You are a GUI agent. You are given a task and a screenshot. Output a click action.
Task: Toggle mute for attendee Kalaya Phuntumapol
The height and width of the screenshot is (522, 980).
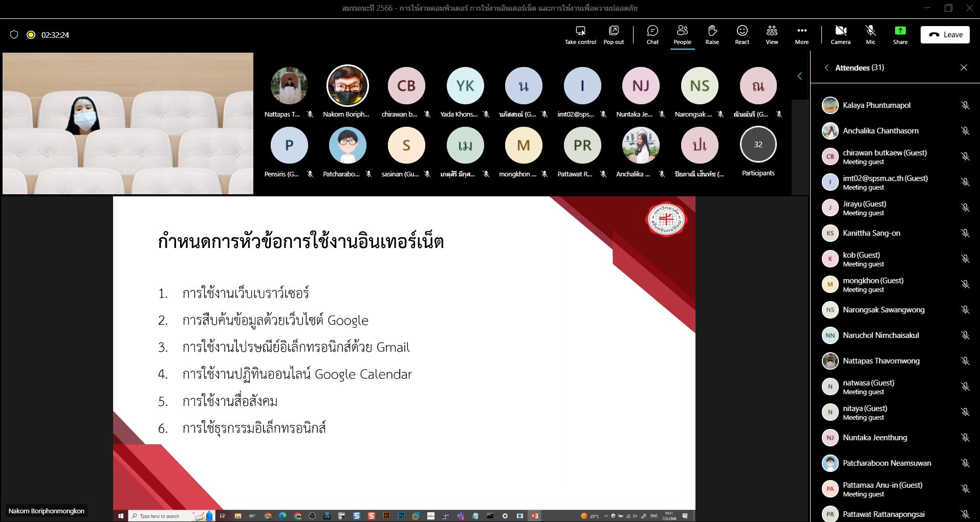(x=966, y=105)
